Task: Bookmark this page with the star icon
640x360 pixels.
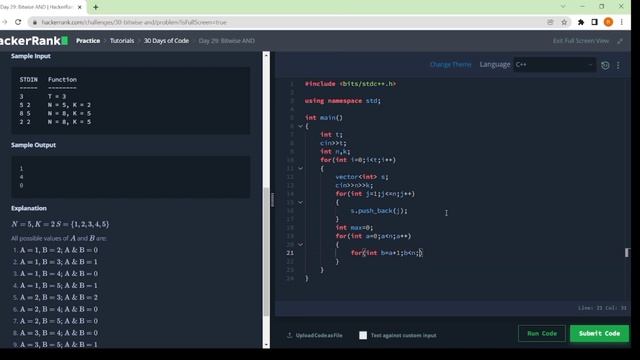Action: click(x=564, y=22)
